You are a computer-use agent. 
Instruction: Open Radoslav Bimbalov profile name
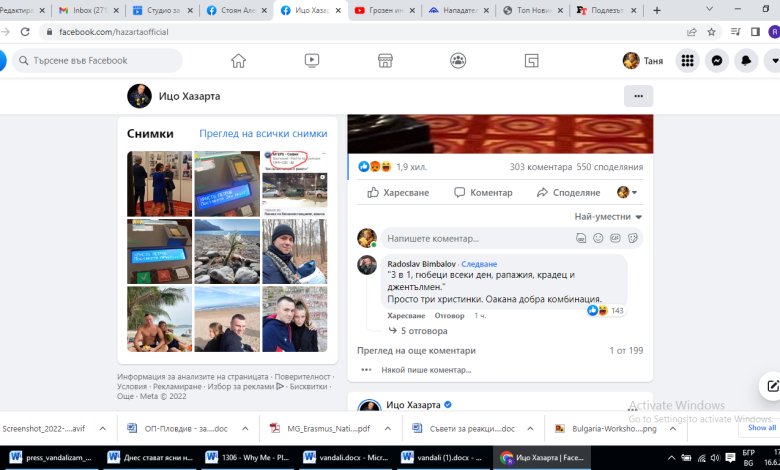[x=421, y=264]
